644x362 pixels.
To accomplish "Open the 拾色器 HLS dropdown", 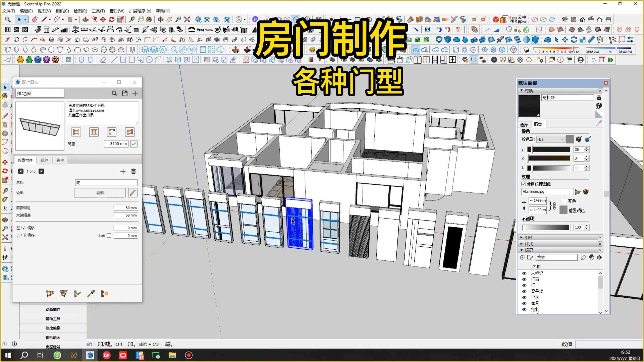I will point(551,139).
